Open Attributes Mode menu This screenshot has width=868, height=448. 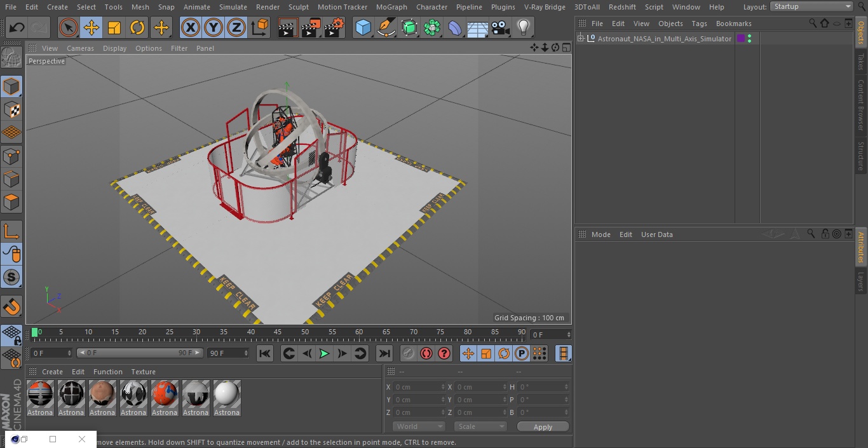(x=600, y=234)
